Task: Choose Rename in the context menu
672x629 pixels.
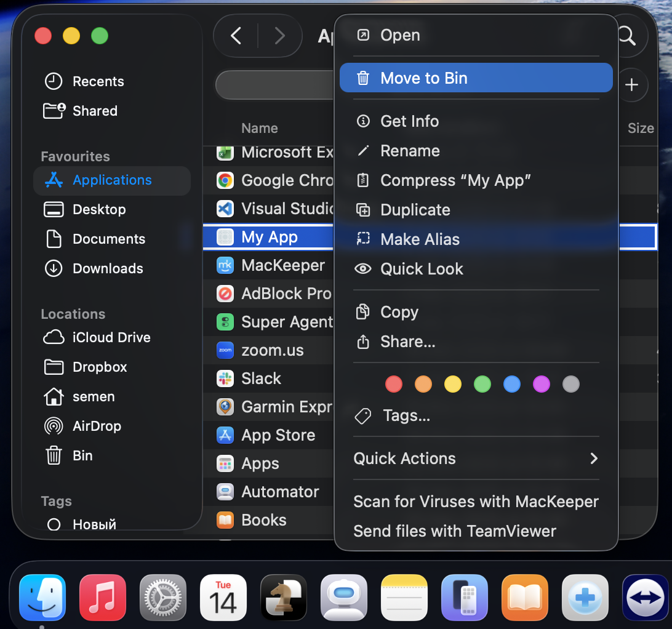Action: (x=476, y=151)
